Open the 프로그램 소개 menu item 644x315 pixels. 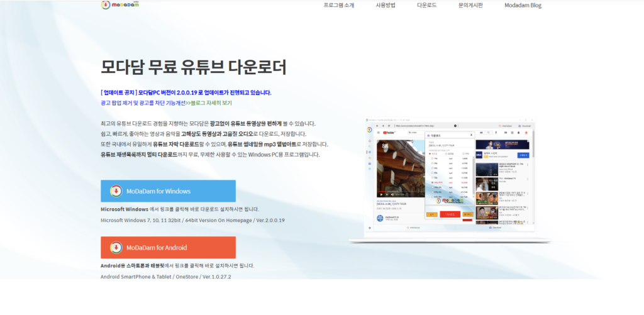[339, 5]
